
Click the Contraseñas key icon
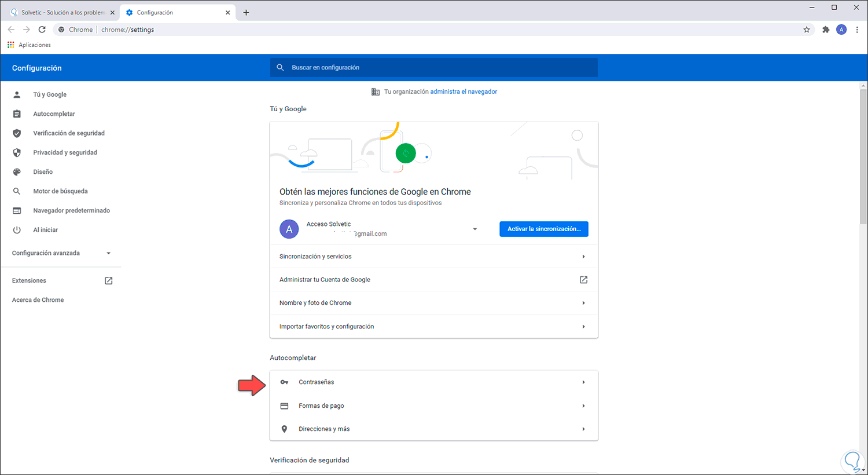[x=284, y=382]
